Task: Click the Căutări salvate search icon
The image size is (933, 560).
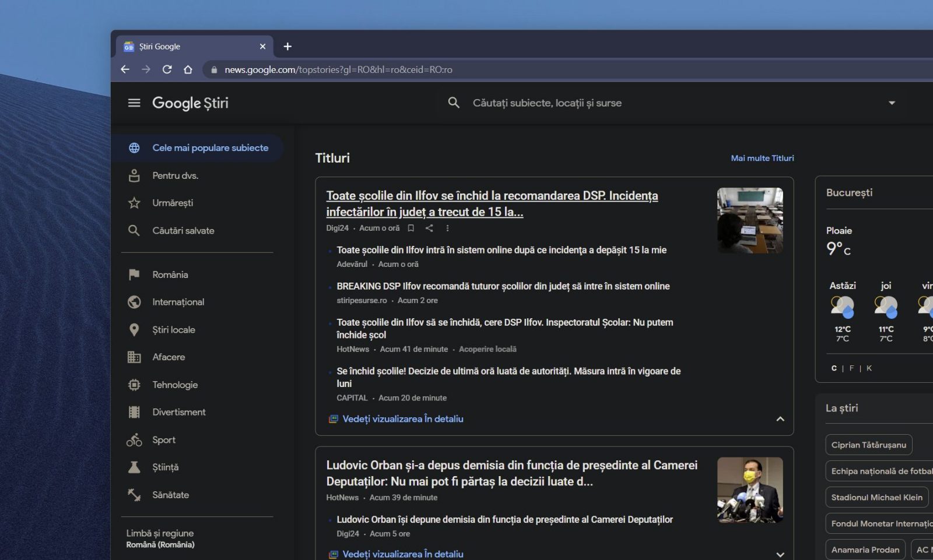Action: click(x=134, y=231)
